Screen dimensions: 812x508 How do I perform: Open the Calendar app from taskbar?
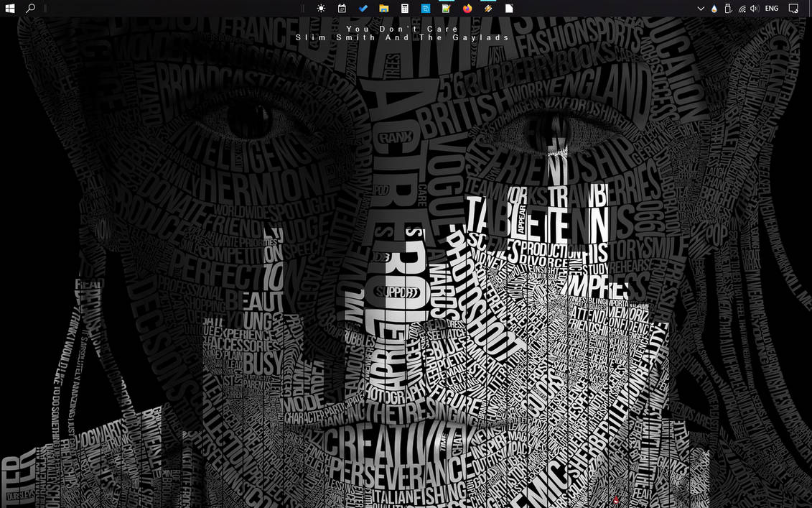[342, 9]
